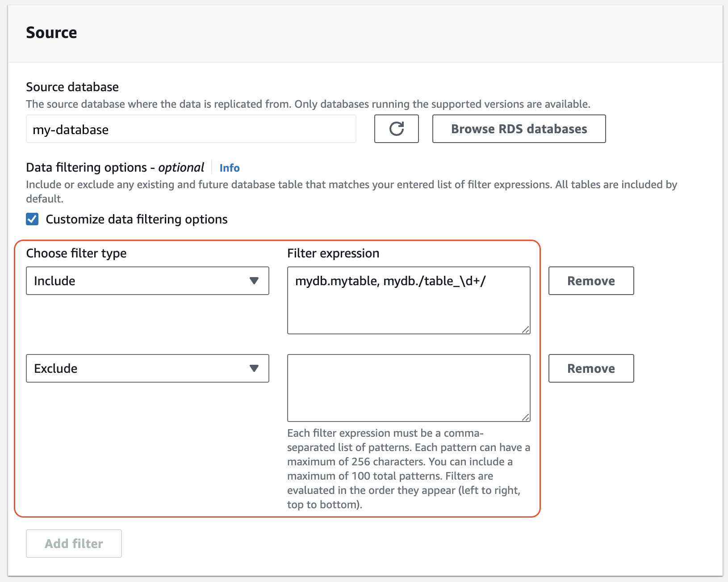Click the resize grip on Include expression box

coord(526,329)
